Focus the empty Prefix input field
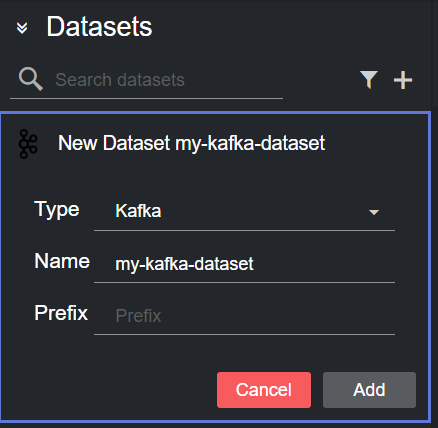438x428 pixels. 244,315
